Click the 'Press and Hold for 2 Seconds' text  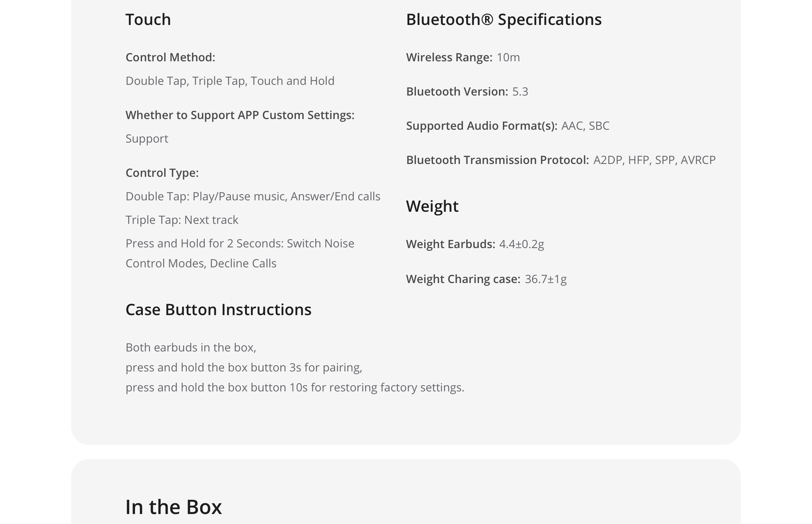tap(240, 243)
